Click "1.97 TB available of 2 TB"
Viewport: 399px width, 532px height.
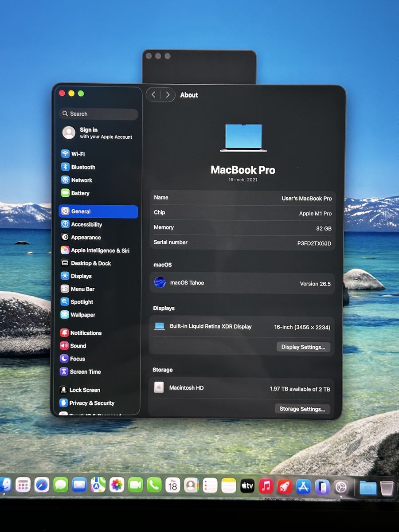(300, 389)
